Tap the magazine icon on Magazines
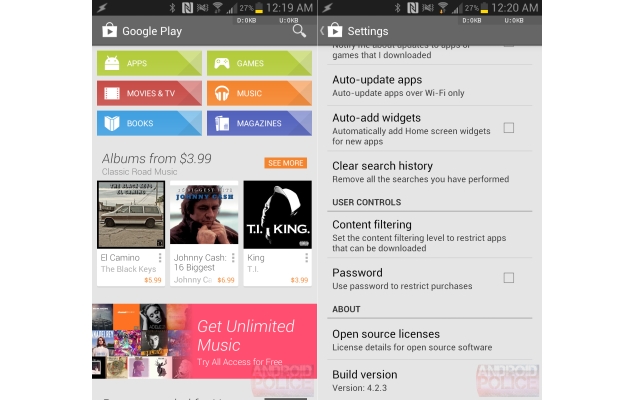The height and width of the screenshot is (400, 635). (x=222, y=123)
